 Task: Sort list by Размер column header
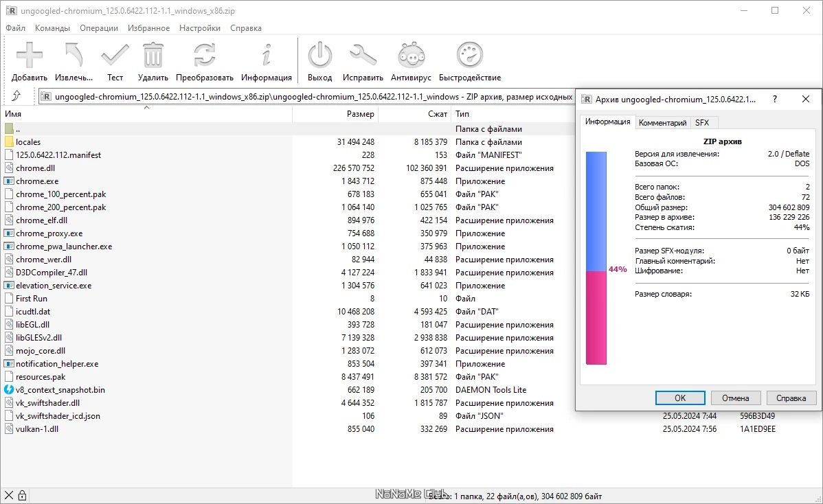pyautogui.click(x=335, y=113)
